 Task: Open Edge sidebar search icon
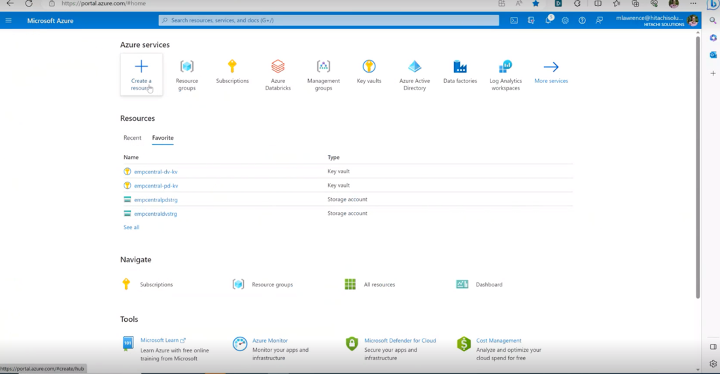[x=713, y=21]
